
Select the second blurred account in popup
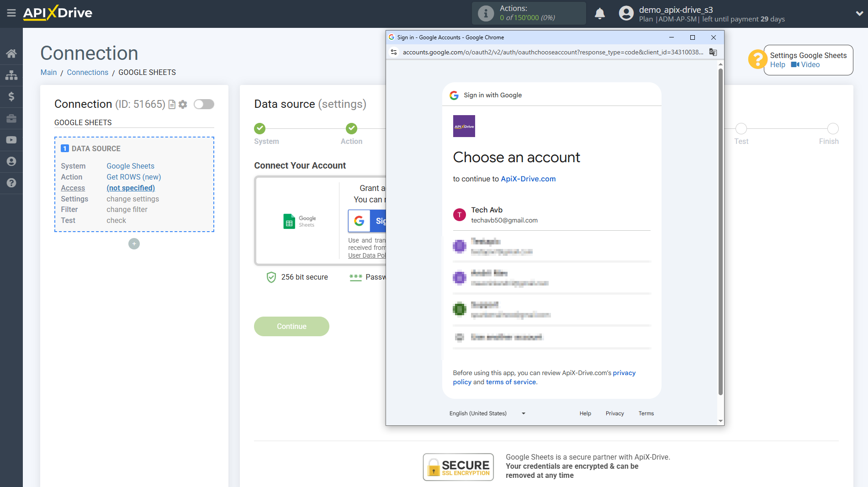point(551,278)
